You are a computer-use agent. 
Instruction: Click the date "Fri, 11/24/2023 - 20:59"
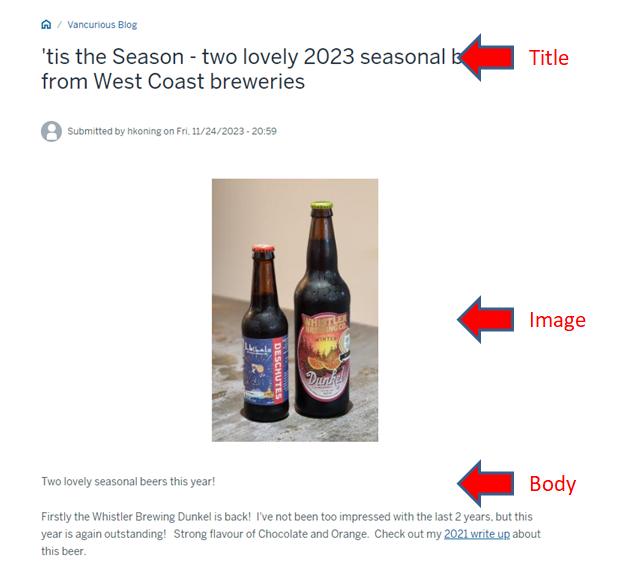tap(226, 131)
